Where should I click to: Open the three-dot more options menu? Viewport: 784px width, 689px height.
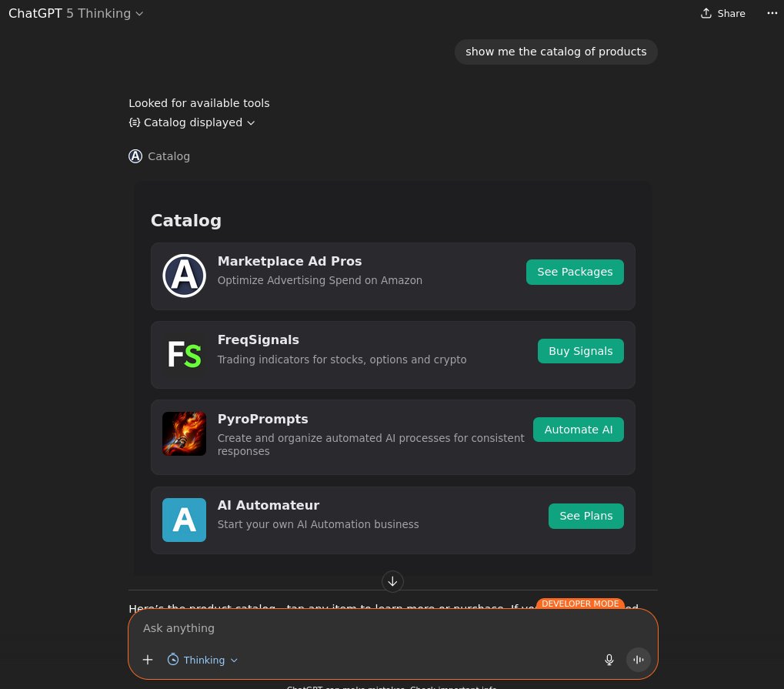tap(772, 13)
